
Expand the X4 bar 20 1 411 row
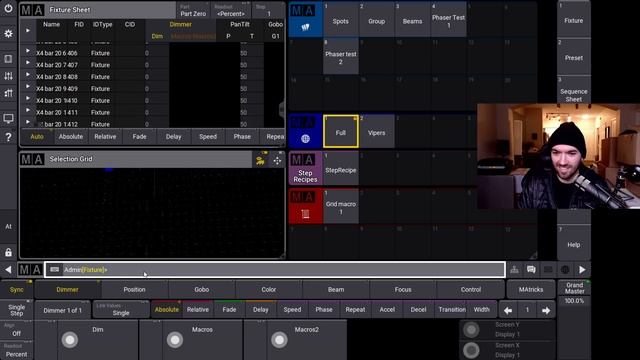[28, 110]
